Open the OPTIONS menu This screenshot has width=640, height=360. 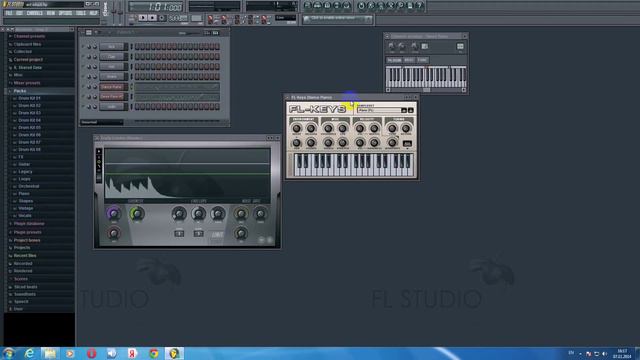click(65, 13)
